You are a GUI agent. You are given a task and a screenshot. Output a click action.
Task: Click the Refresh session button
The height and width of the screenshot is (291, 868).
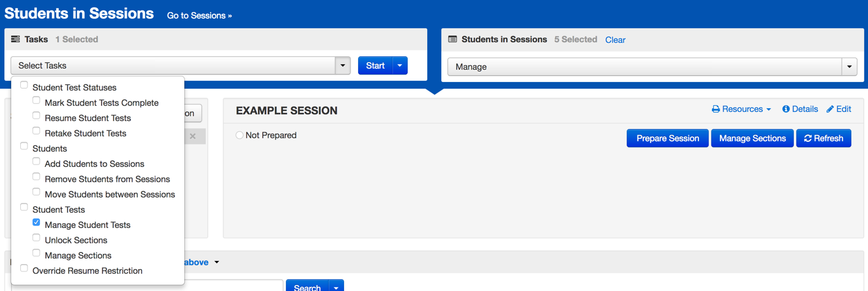click(823, 138)
